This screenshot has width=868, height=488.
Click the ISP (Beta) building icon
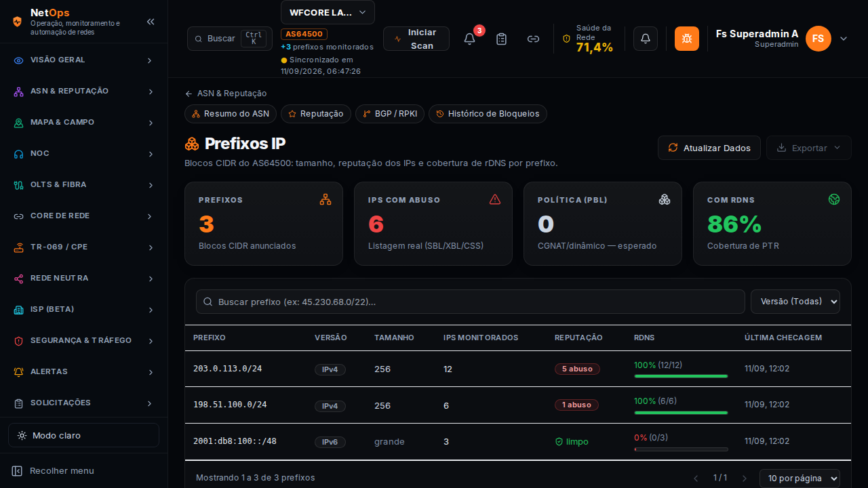pos(19,310)
